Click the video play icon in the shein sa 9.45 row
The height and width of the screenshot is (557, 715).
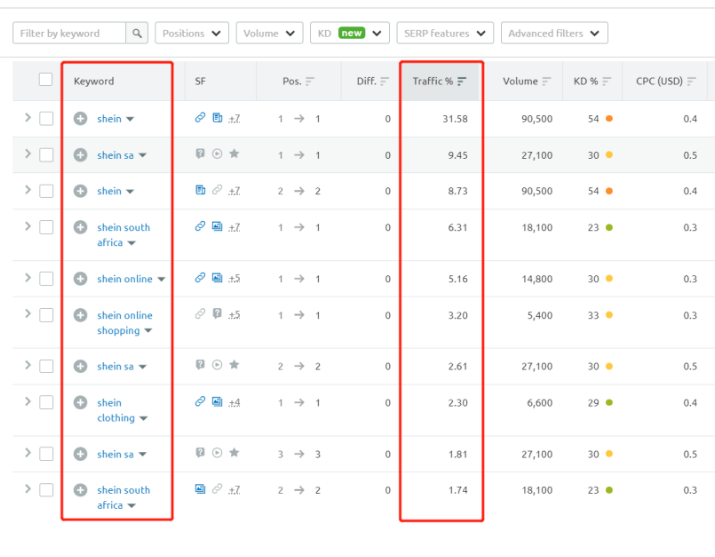click(217, 154)
